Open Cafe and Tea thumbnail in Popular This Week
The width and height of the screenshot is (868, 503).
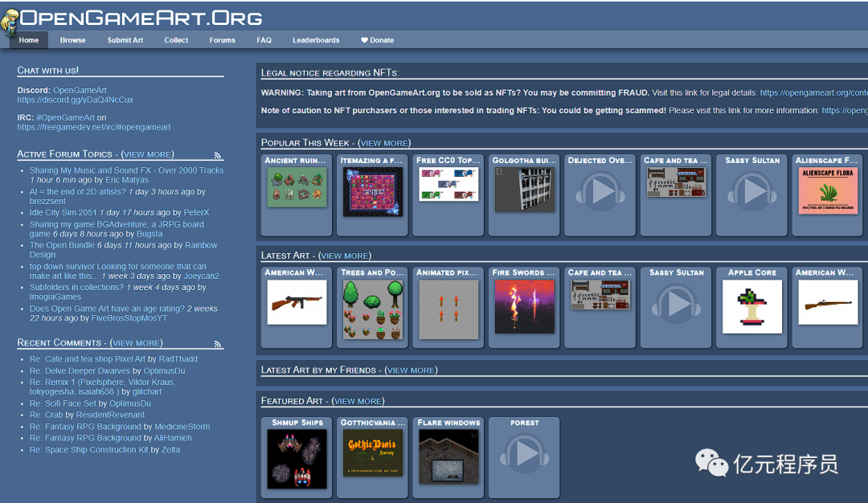[x=676, y=182]
